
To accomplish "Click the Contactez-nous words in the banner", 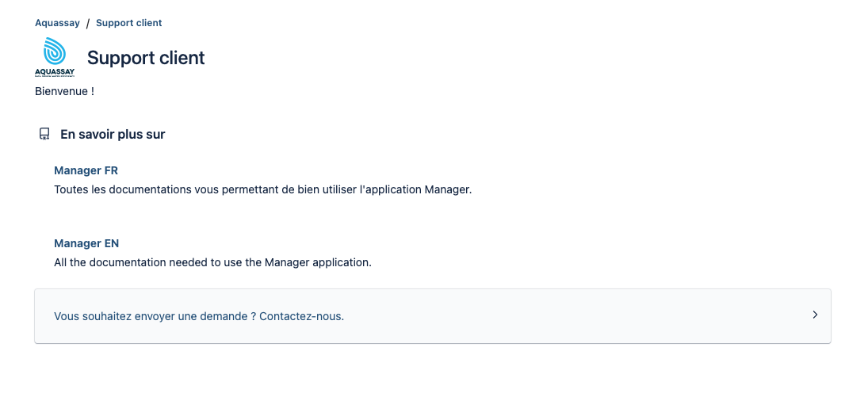I will pyautogui.click(x=301, y=316).
